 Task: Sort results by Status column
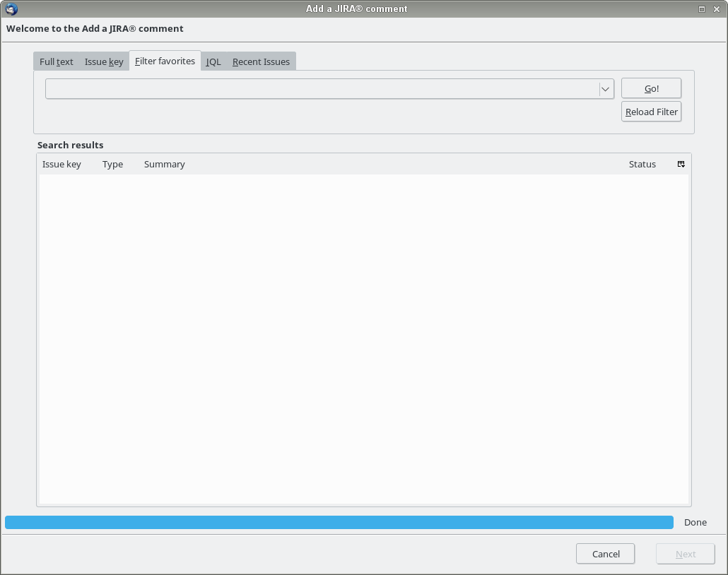click(x=642, y=165)
